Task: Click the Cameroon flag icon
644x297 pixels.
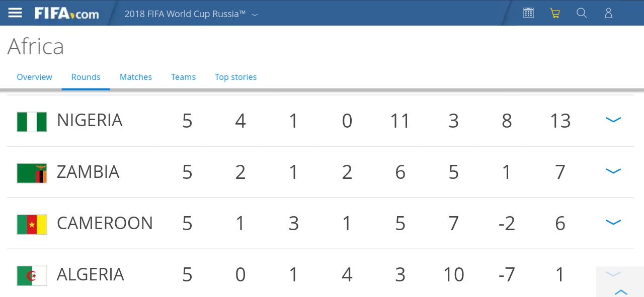Action: coord(32,224)
